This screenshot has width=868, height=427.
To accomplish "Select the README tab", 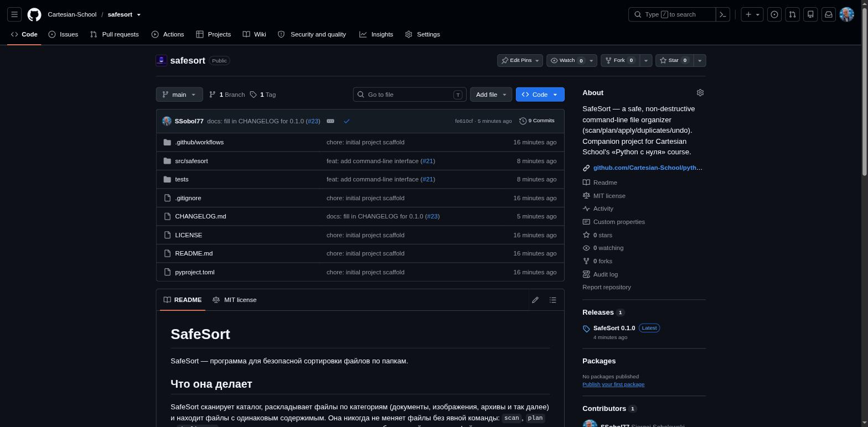I will (183, 300).
